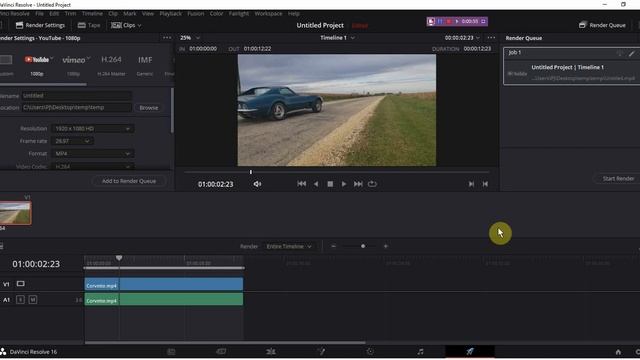Open the Playback menu

(x=170, y=13)
